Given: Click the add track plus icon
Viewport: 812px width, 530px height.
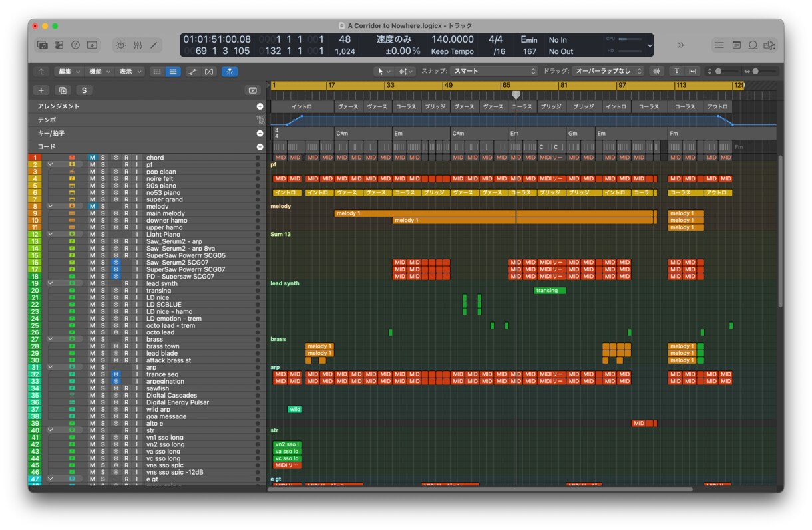Looking at the screenshot, I should tap(42, 90).
